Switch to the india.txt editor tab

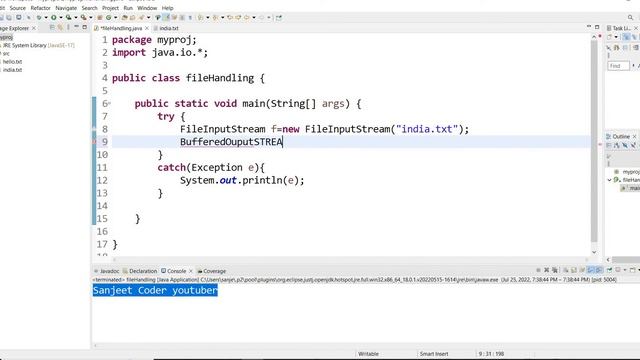coord(169,28)
